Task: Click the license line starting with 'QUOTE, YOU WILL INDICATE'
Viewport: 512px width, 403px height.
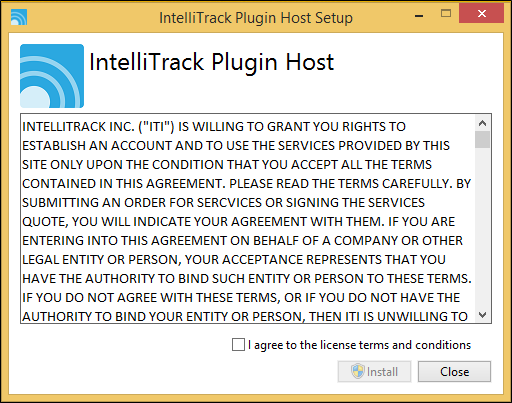Action: point(238,222)
